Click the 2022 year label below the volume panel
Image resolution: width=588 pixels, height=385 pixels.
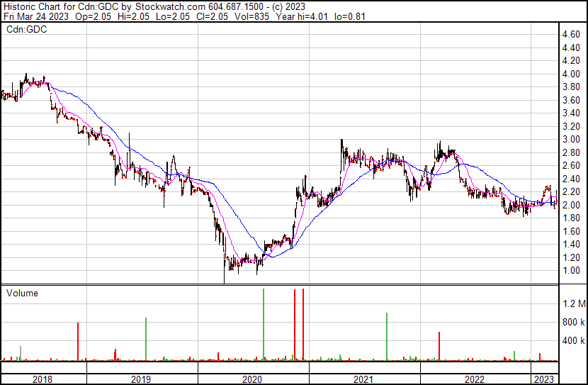pyautogui.click(x=475, y=379)
